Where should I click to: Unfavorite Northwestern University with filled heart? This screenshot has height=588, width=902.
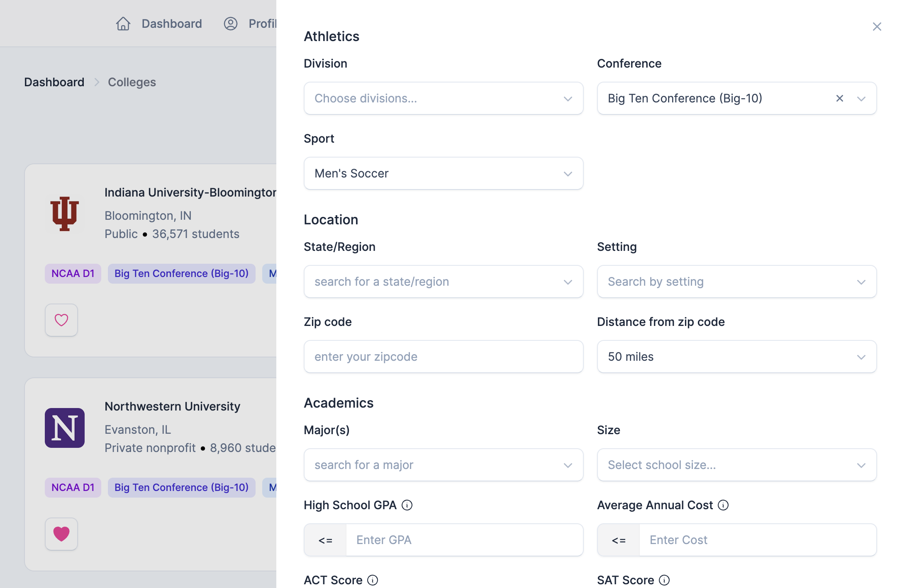(61, 534)
